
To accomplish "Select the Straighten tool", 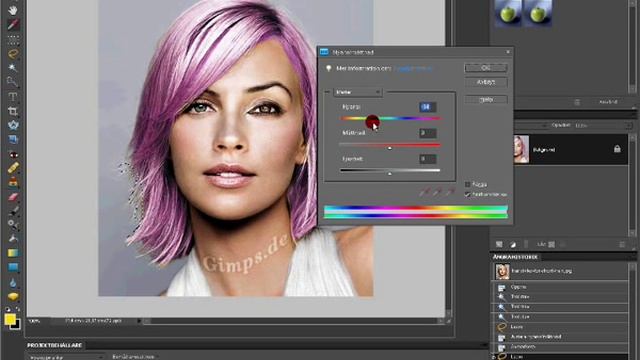I will 13,139.
